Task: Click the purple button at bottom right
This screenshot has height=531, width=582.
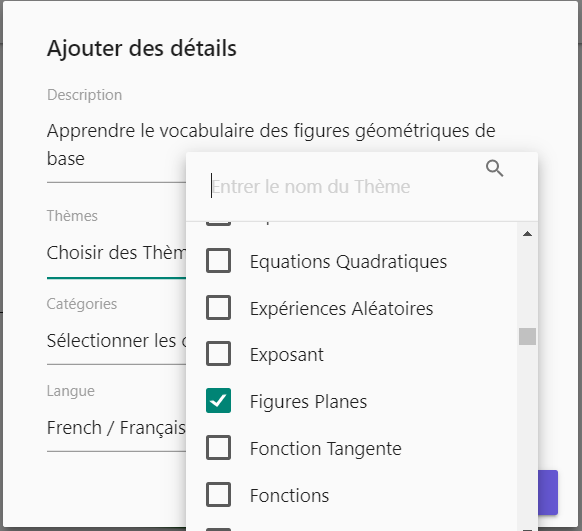Action: pos(548,492)
